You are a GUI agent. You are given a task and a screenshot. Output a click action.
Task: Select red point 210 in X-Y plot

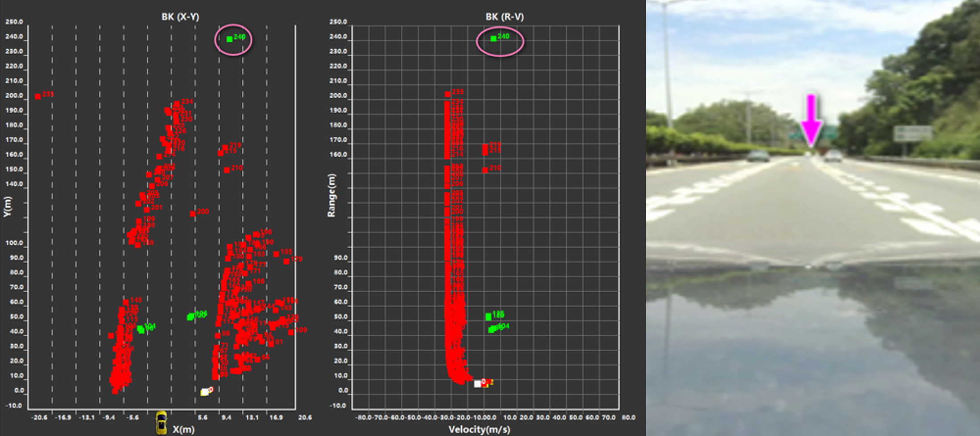[227, 170]
